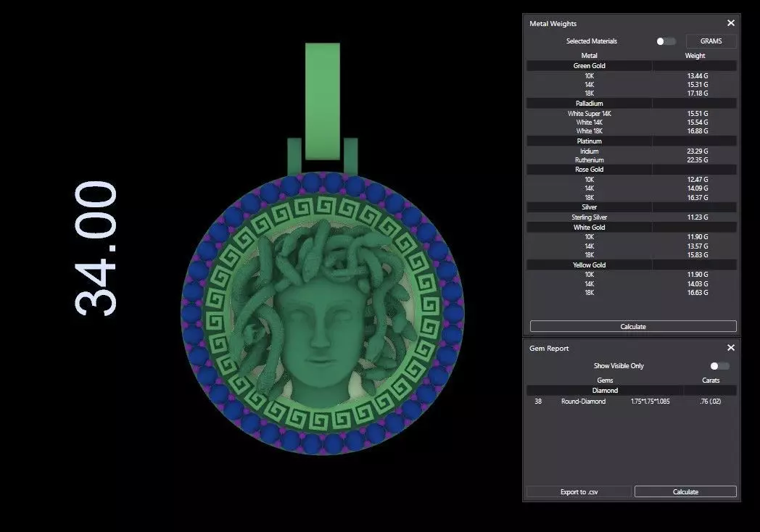
Task: Click Calculate in Gem Report panel
Action: (x=685, y=492)
